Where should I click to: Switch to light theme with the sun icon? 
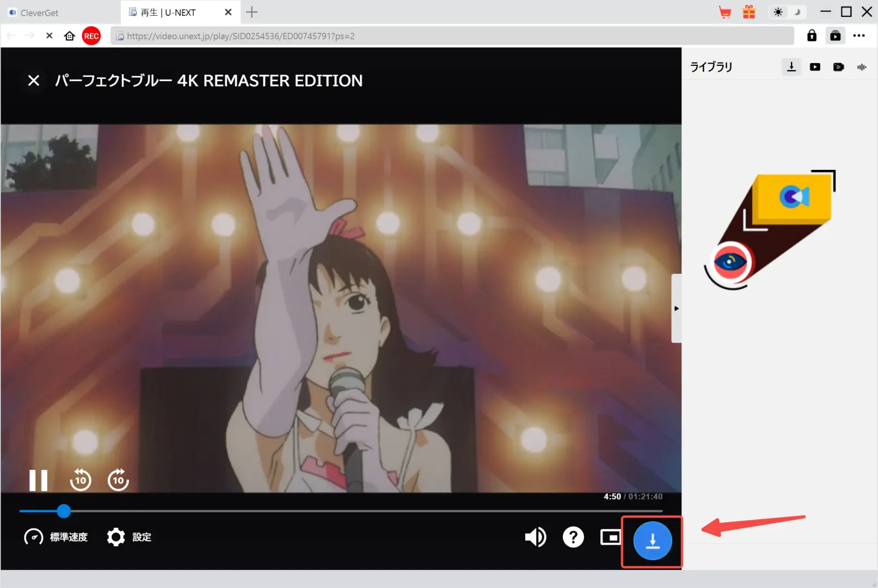778,12
